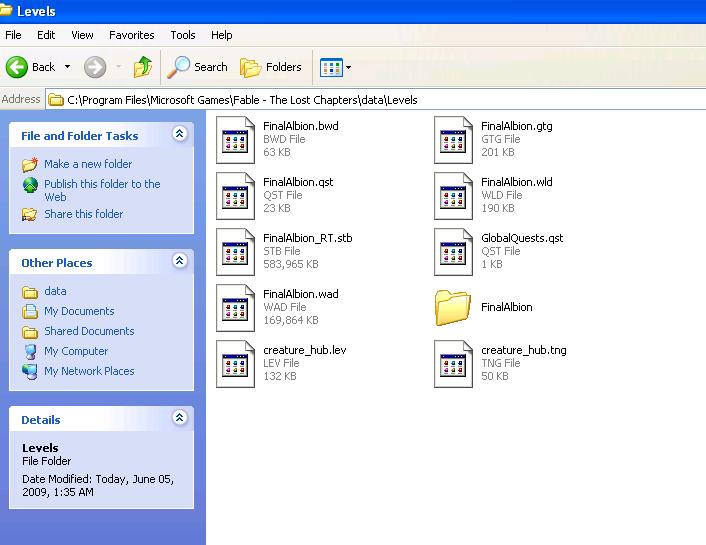Toggle the Folders pane button
This screenshot has width=706, height=545.
coord(271,67)
